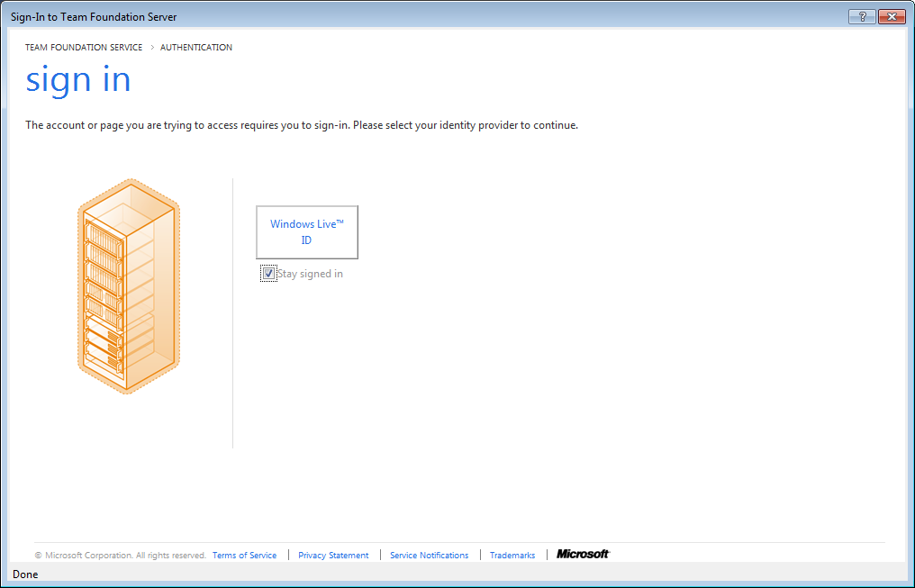The width and height of the screenshot is (915, 588).
Task: Click the Microsoft Corporation copyright notice
Action: tap(121, 556)
